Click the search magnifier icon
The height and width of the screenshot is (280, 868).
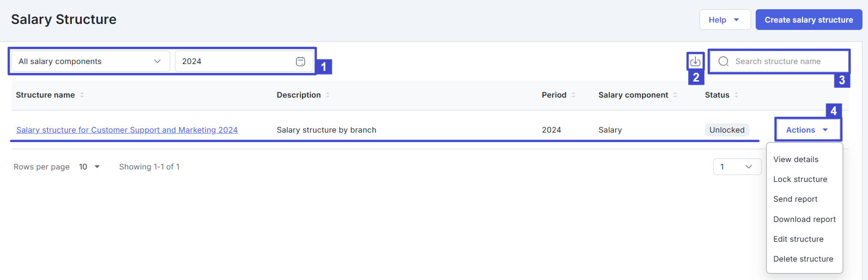[x=723, y=61]
